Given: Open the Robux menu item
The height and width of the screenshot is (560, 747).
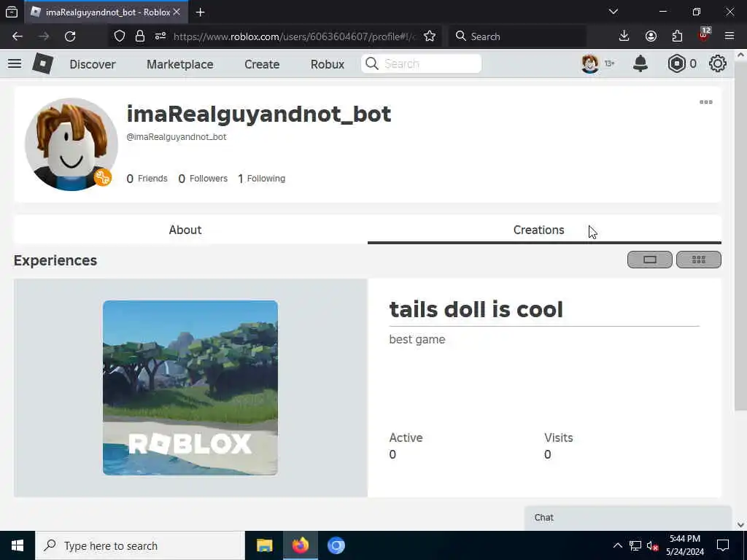Looking at the screenshot, I should (328, 64).
